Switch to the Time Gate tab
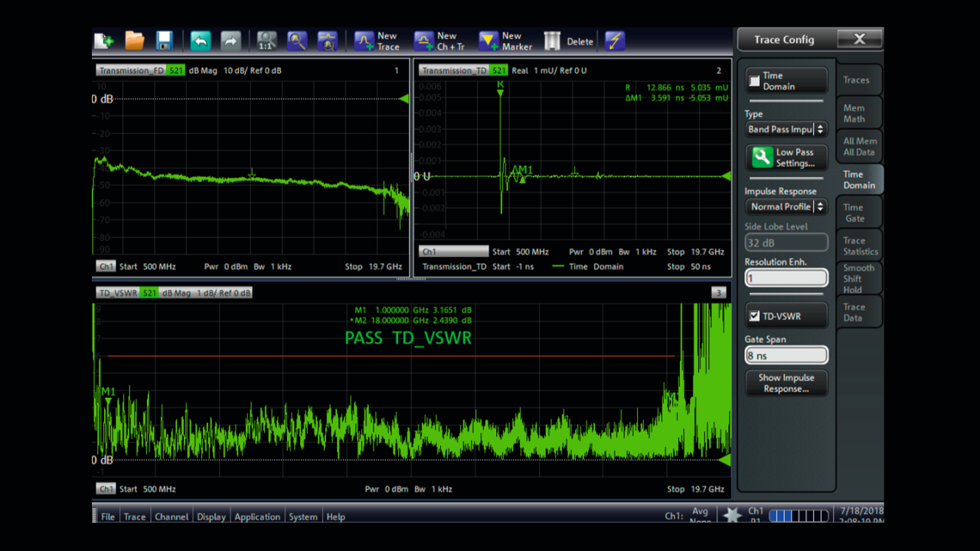Image resolution: width=980 pixels, height=551 pixels. (854, 213)
